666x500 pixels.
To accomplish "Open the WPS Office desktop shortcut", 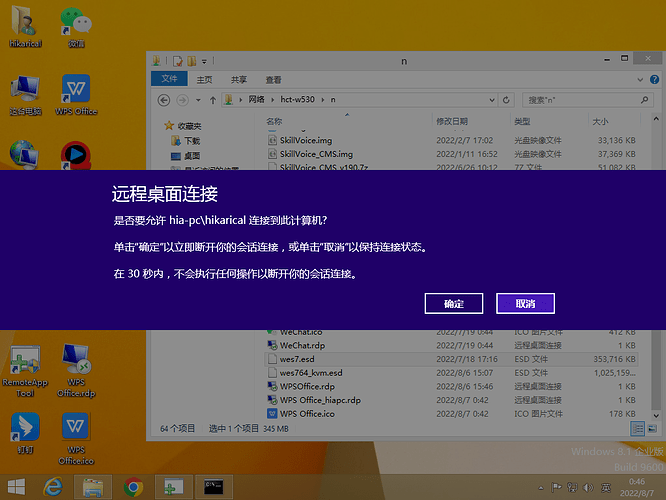I will pos(76,94).
